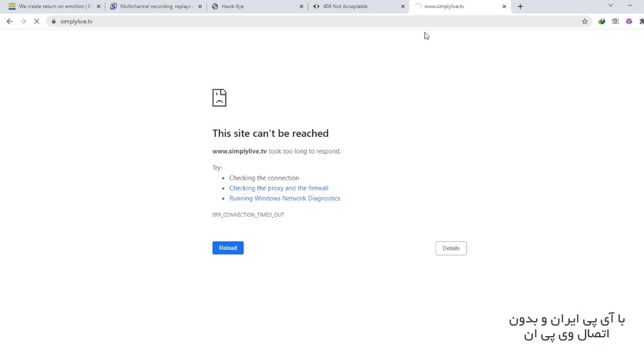Viewport: 644px width, 362px height.
Task: Switch to the 406 Not Acceptable tab
Action: coord(358,6)
